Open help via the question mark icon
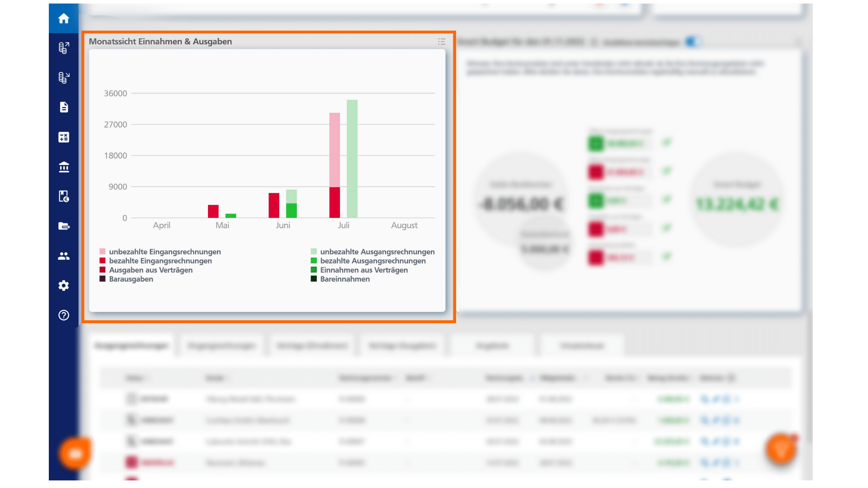This screenshot has height=488, width=868. point(64,315)
